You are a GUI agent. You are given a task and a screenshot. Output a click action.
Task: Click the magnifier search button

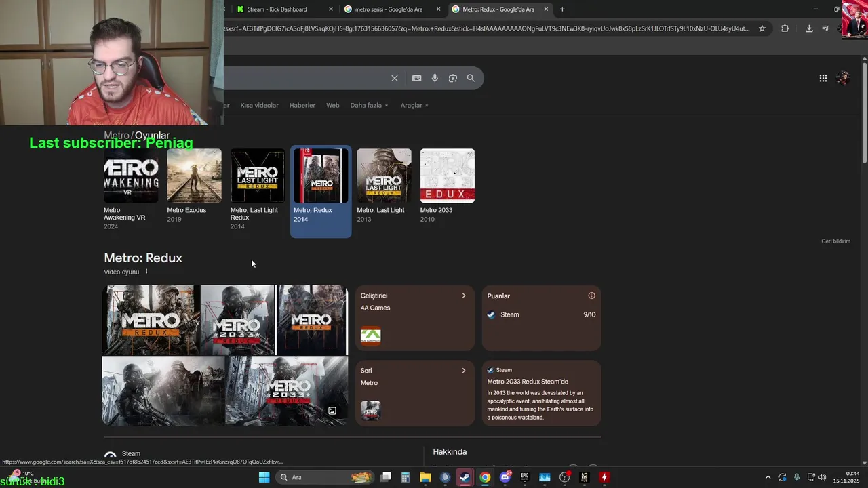[471, 78]
